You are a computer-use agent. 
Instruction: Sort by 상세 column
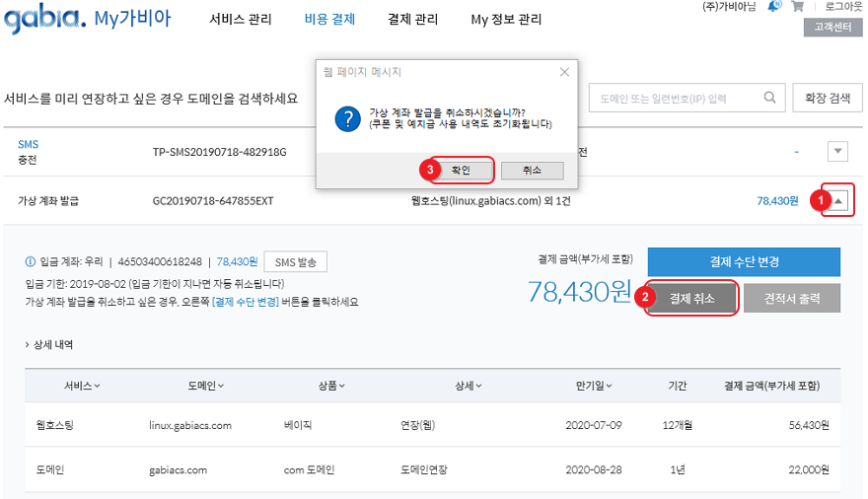click(468, 386)
